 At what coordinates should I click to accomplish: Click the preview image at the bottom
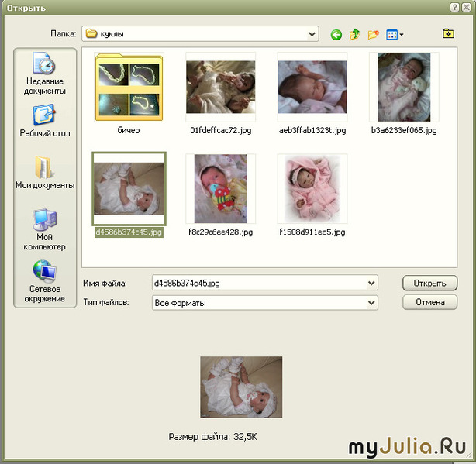point(241,387)
